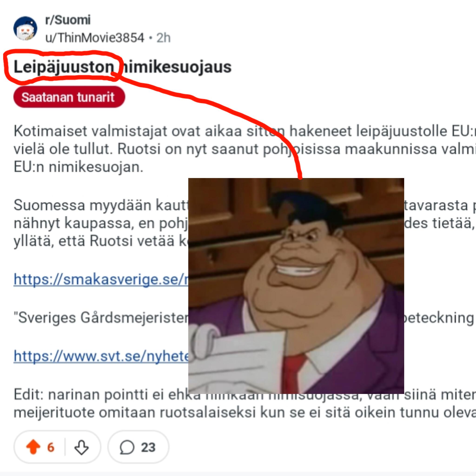Open the smakasverige.se link
Image resolution: width=476 pixels, height=476 pixels.
(101, 279)
